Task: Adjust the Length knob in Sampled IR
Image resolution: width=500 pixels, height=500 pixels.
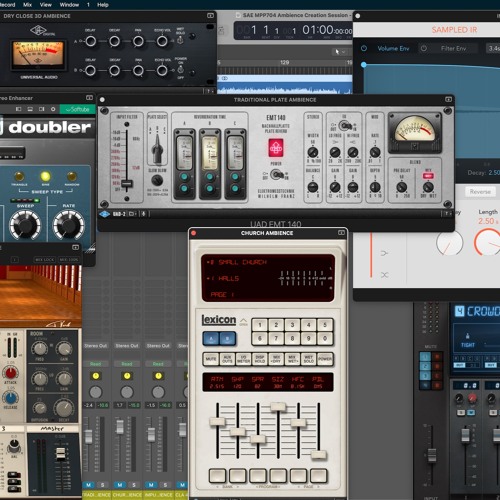Action: click(487, 242)
